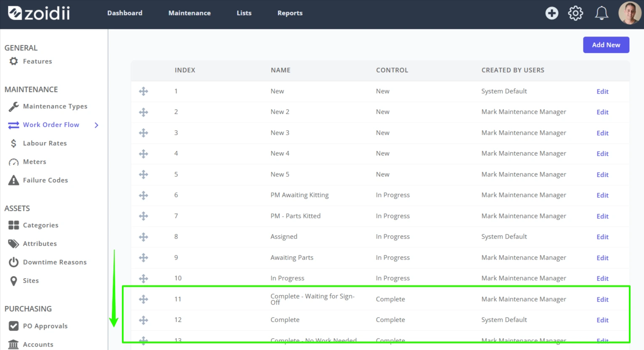Click the plus icon in top bar

pos(552,13)
